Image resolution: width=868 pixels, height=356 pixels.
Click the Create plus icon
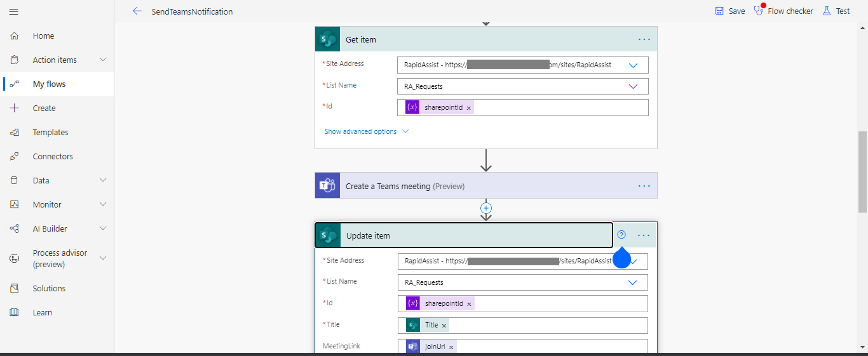[15, 109]
